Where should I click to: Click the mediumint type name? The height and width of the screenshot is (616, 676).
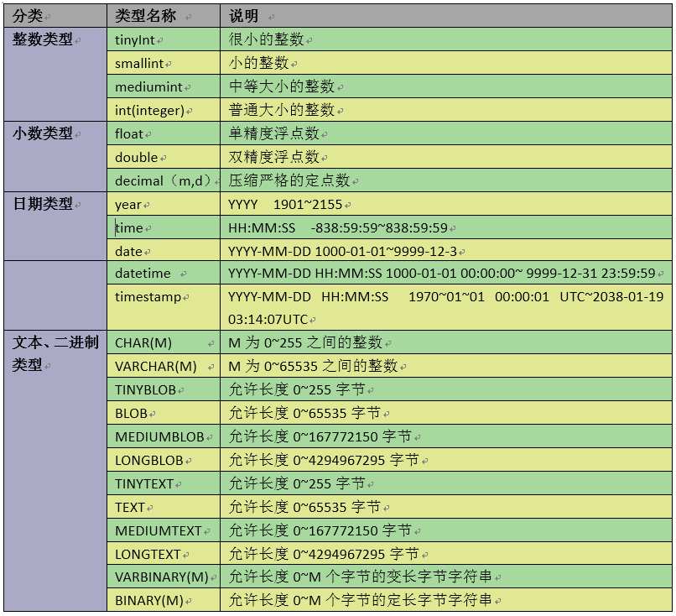click(148, 86)
